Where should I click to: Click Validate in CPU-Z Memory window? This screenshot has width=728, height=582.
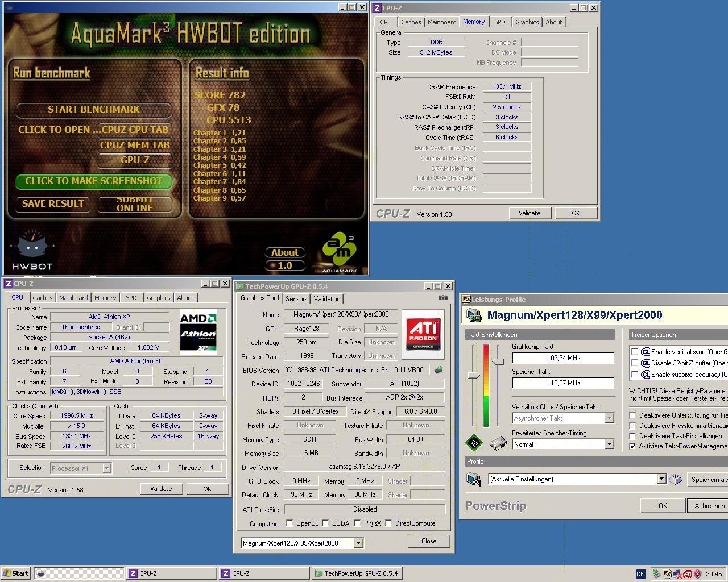(530, 213)
